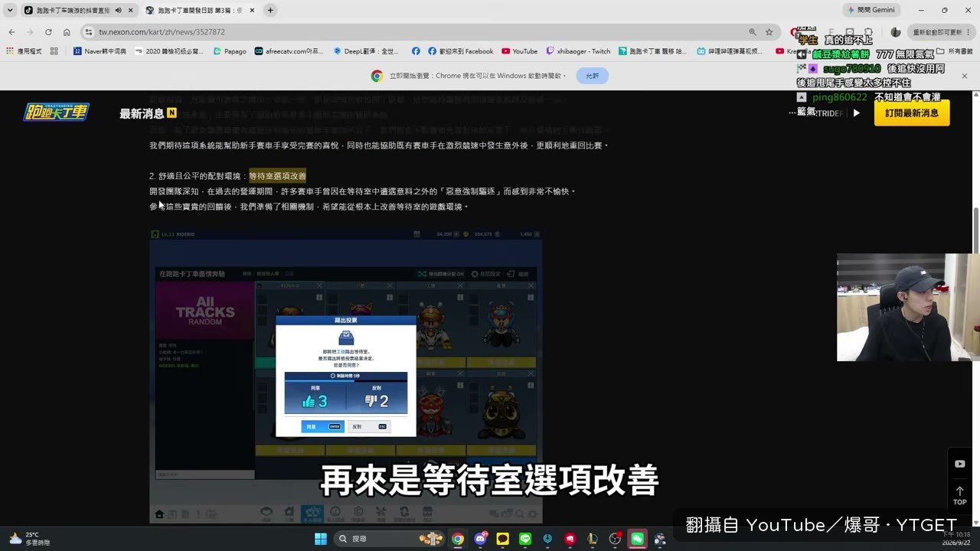Open the home page icon in toolbar
This screenshot has width=980, height=551.
[67, 32]
